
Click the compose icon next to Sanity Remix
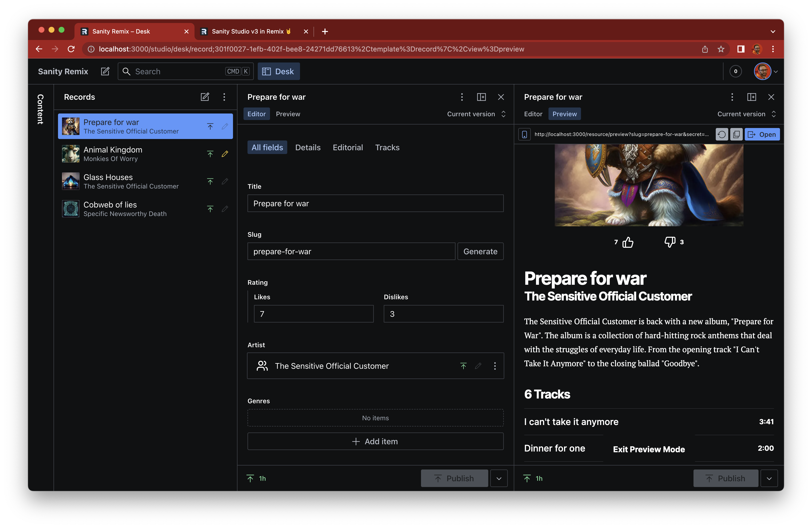(x=105, y=71)
